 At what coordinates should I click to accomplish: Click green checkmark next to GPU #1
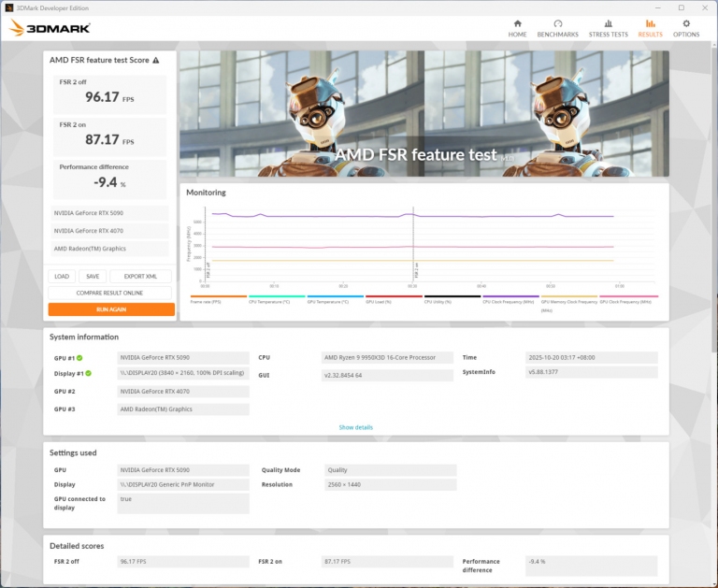pyautogui.click(x=79, y=358)
